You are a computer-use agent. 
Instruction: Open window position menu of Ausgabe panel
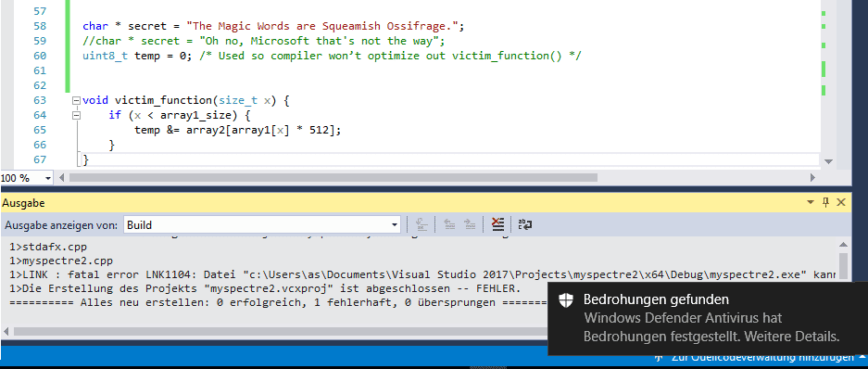tap(811, 203)
